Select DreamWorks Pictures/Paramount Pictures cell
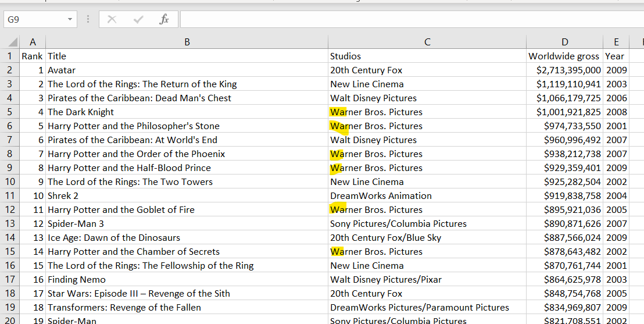The height and width of the screenshot is (324, 644). (x=427, y=308)
